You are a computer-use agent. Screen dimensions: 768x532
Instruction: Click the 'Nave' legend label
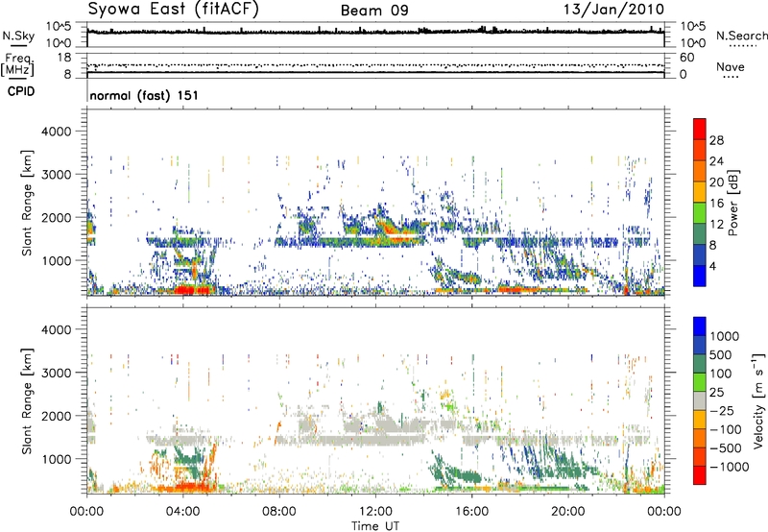coord(730,66)
